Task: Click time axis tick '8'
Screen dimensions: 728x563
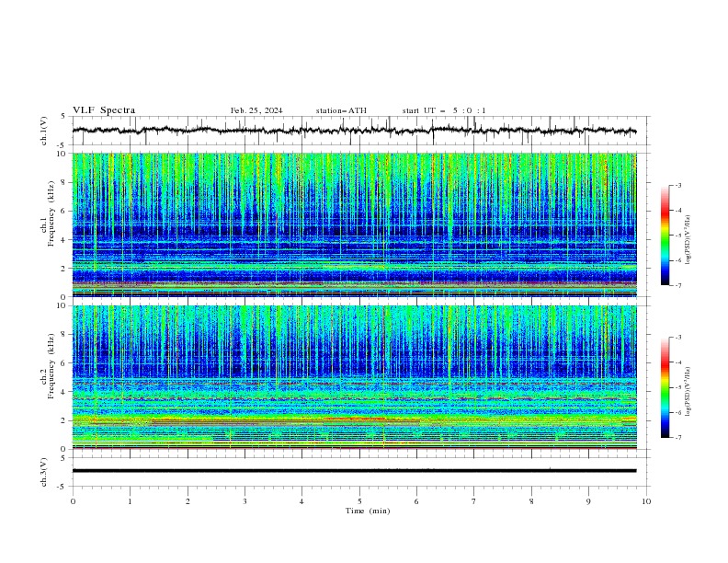Action: click(x=531, y=501)
